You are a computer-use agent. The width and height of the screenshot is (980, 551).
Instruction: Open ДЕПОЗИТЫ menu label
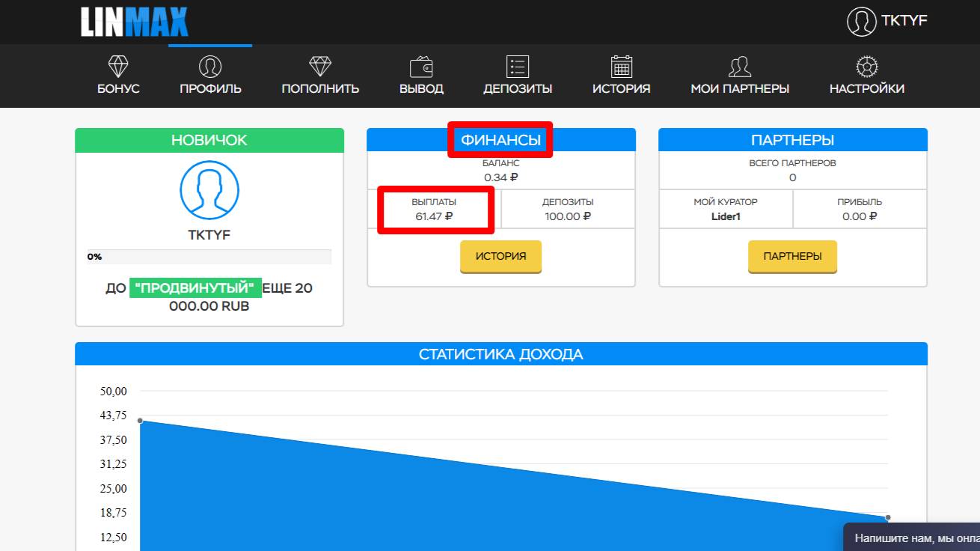pos(518,88)
